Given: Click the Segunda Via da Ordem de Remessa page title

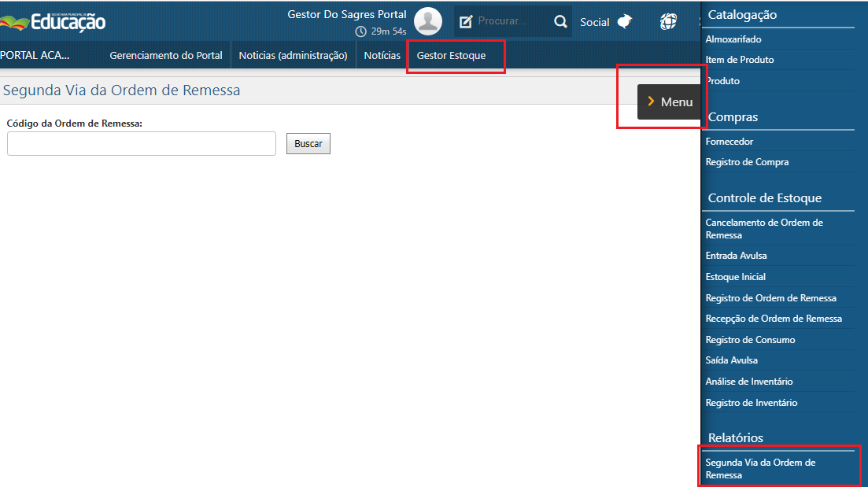Looking at the screenshot, I should pos(122,90).
